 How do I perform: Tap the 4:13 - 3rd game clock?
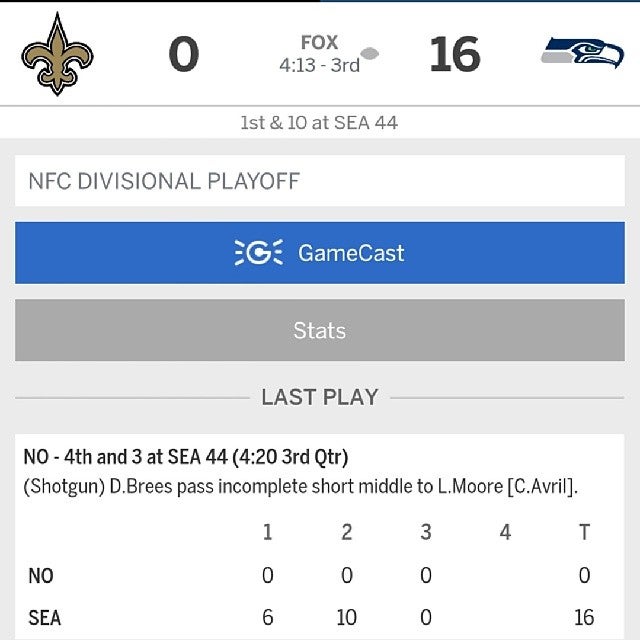click(x=319, y=64)
